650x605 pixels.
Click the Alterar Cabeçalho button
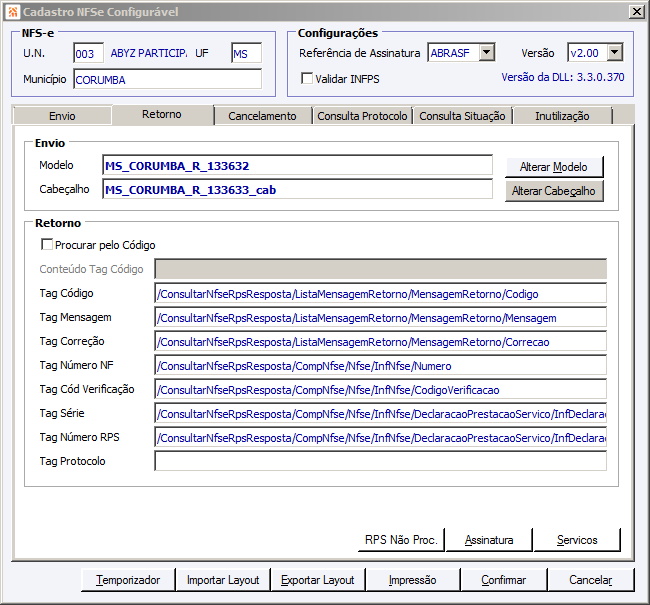click(554, 191)
